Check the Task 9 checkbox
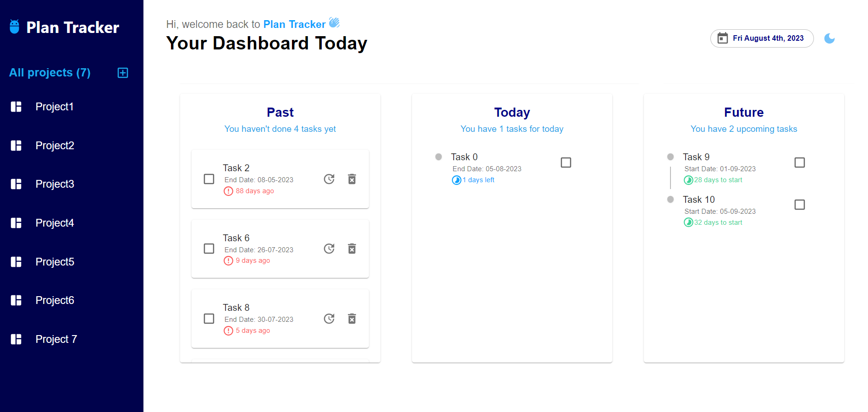Screen dimensions: 868x412 799,162
